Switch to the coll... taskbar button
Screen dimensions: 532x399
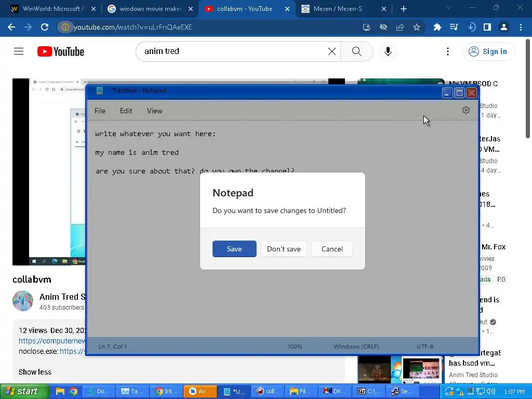(x=268, y=391)
